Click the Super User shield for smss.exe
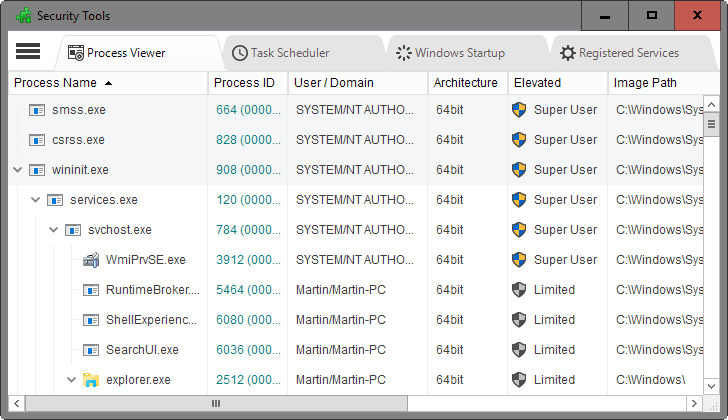The image size is (728, 420). 519,110
